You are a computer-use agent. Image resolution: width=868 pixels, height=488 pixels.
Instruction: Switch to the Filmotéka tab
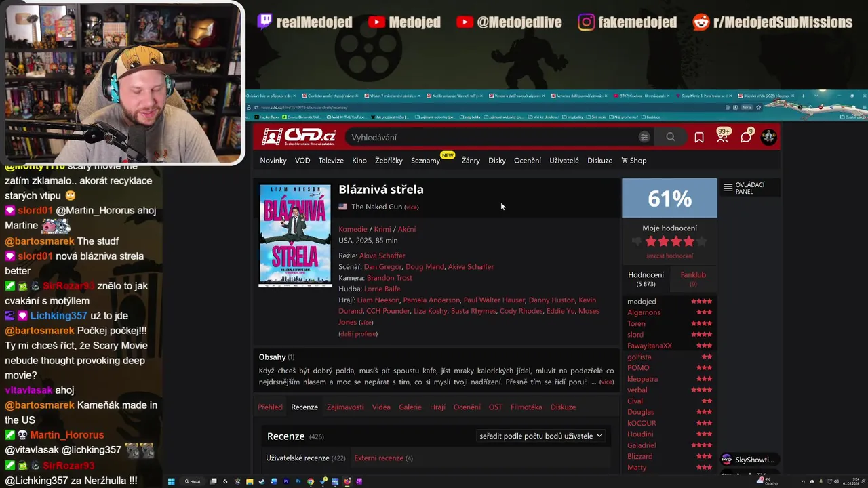526,407
